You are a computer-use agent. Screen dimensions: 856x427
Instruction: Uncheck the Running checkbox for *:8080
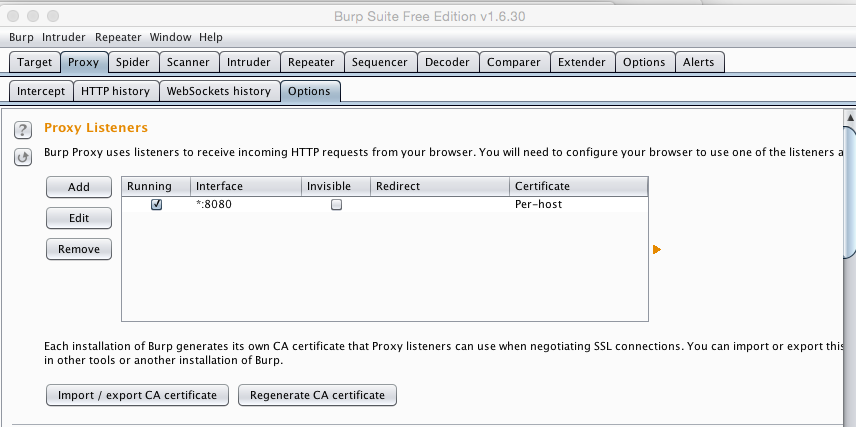[156, 204]
